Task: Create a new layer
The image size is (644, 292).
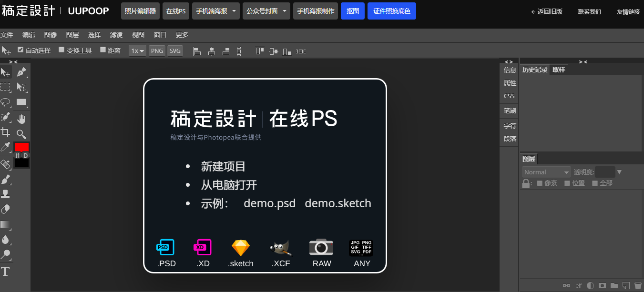Action: click(x=626, y=285)
